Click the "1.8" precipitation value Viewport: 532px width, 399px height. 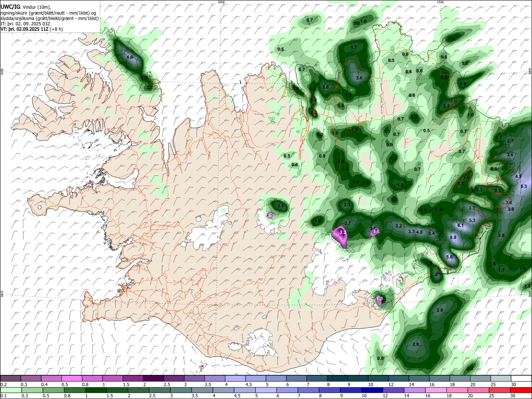400,185
